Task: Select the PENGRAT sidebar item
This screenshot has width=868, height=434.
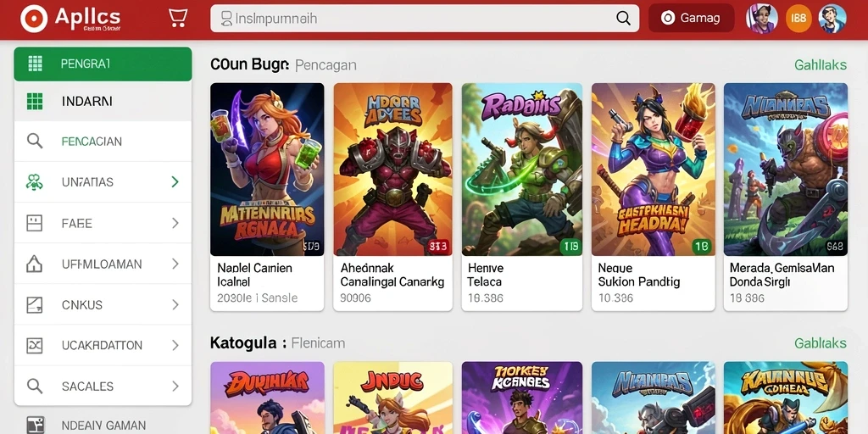Action: (x=103, y=64)
